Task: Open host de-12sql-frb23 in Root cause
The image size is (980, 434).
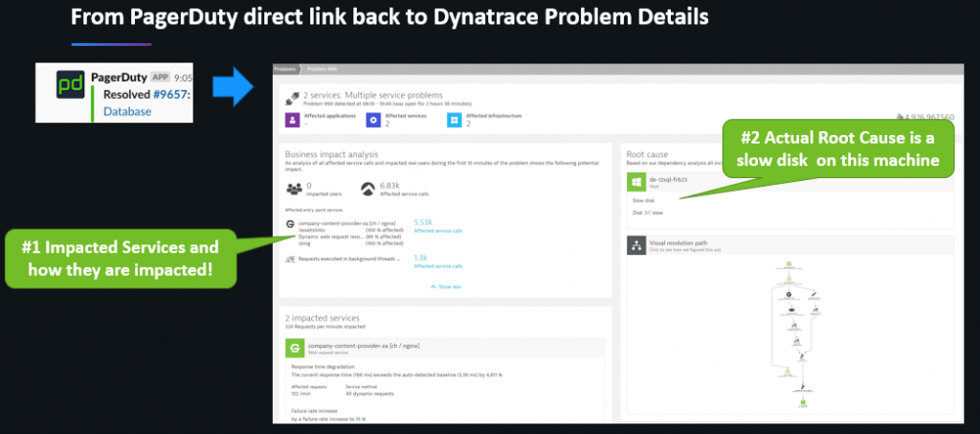Action: coord(669,179)
